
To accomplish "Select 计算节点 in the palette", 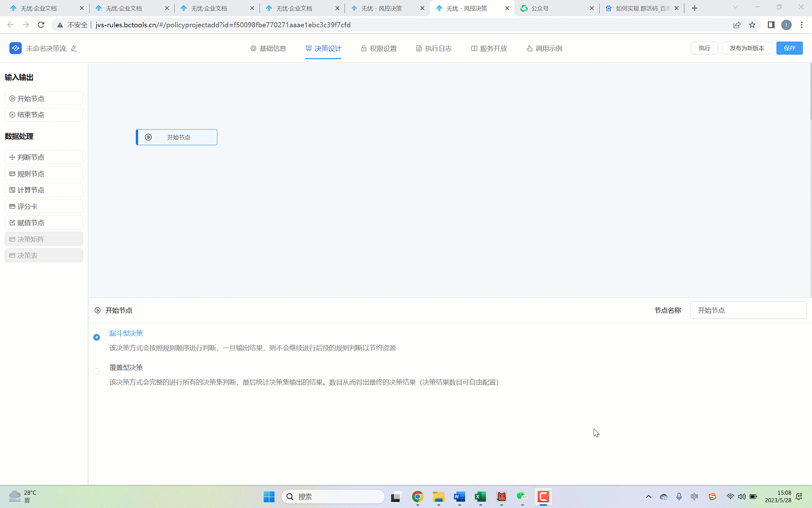I will [44, 190].
